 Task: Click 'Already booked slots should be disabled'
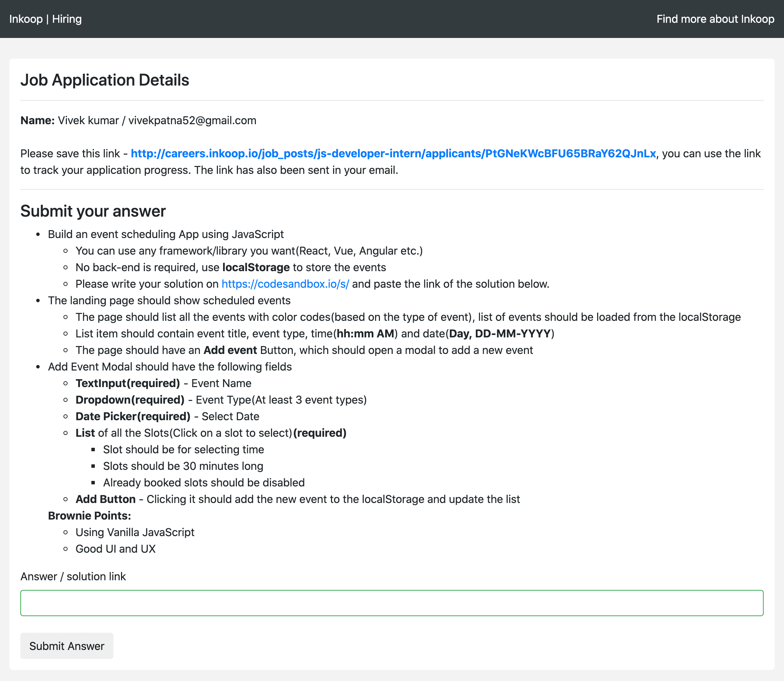(204, 483)
